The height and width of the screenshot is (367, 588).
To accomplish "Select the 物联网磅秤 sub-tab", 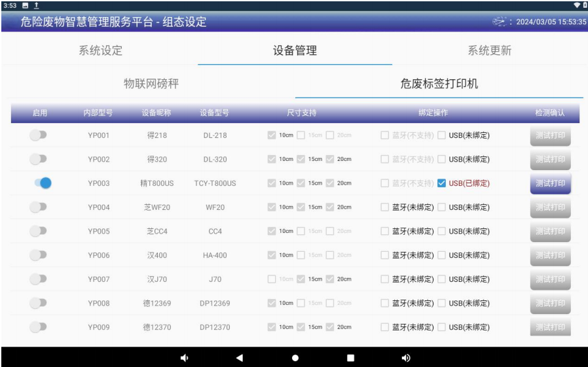I will point(152,84).
